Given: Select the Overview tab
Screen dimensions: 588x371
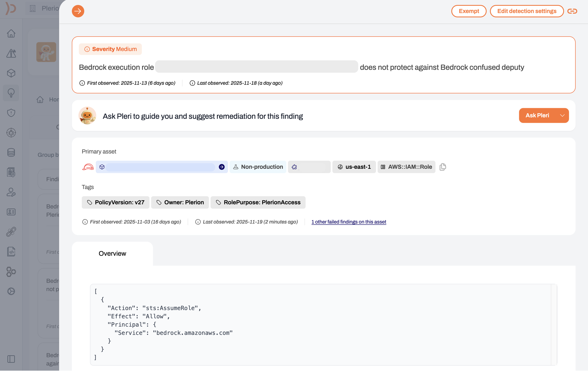Looking at the screenshot, I should [x=112, y=254].
